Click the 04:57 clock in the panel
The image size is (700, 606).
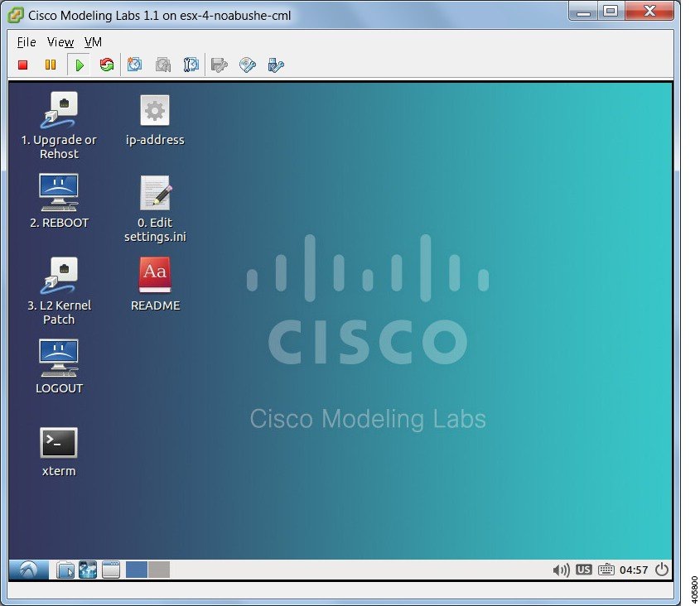634,570
